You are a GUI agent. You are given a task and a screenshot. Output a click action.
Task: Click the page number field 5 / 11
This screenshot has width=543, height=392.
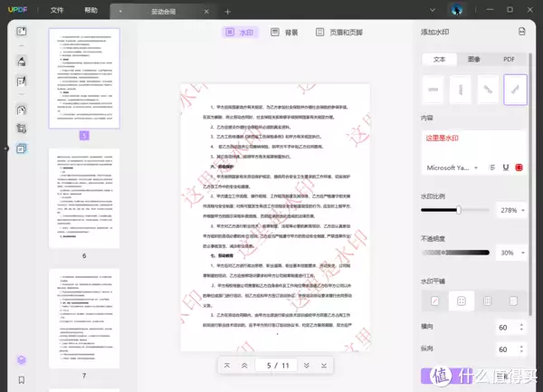click(x=276, y=366)
